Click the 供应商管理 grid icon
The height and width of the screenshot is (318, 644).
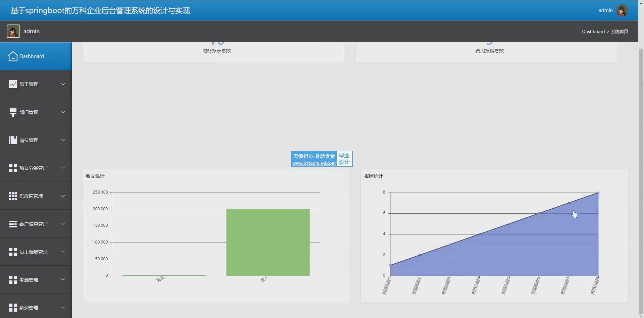(x=13, y=196)
